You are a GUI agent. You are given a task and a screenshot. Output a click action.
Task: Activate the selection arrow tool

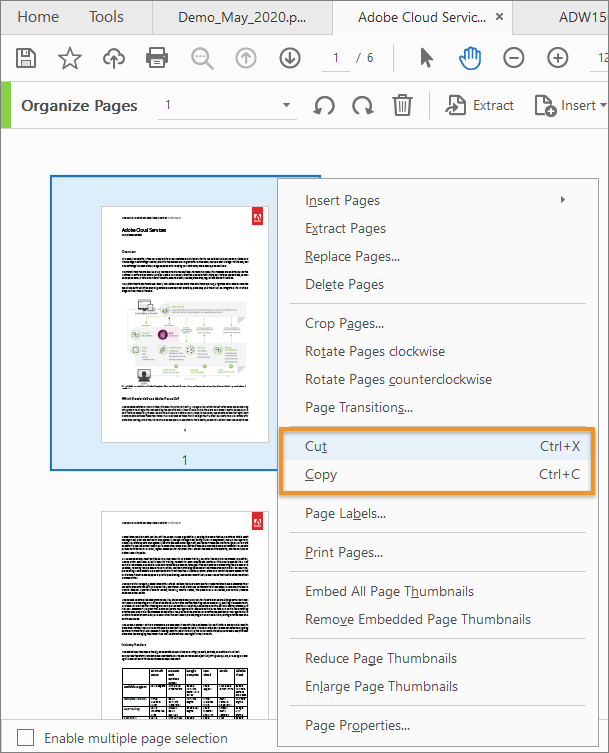click(x=426, y=58)
